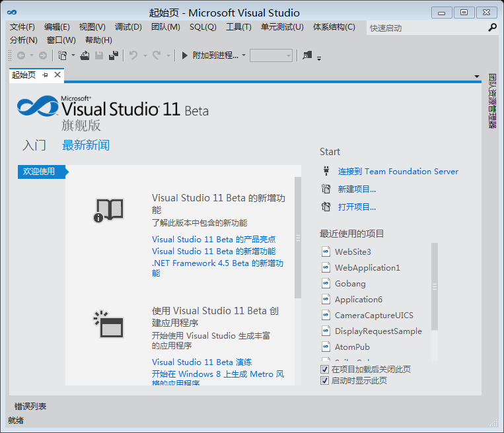Expand the New Project button dropdown arrow
This screenshot has height=433, width=504.
73,55
